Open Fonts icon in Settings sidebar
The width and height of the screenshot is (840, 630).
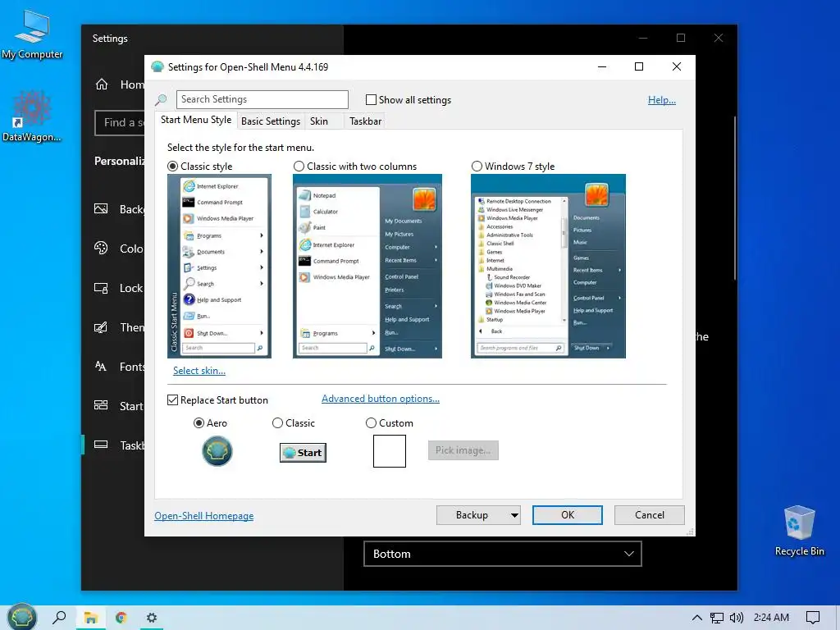(x=101, y=367)
